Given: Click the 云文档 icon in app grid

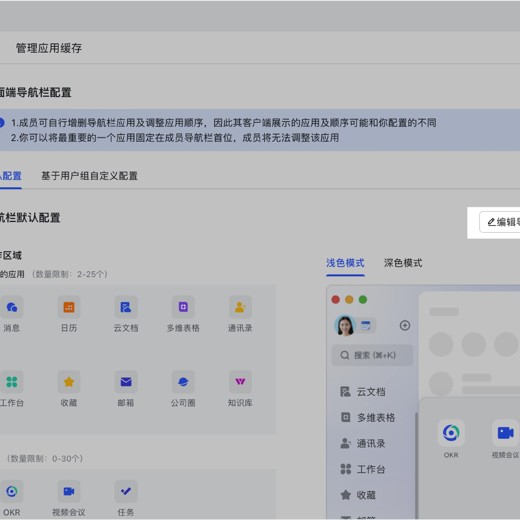Looking at the screenshot, I should (126, 307).
